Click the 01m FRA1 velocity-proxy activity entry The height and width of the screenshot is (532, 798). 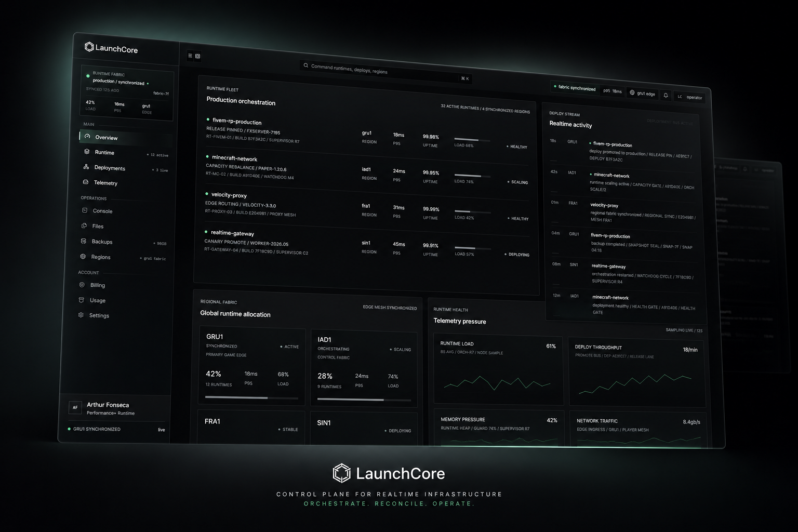pyautogui.click(x=623, y=211)
